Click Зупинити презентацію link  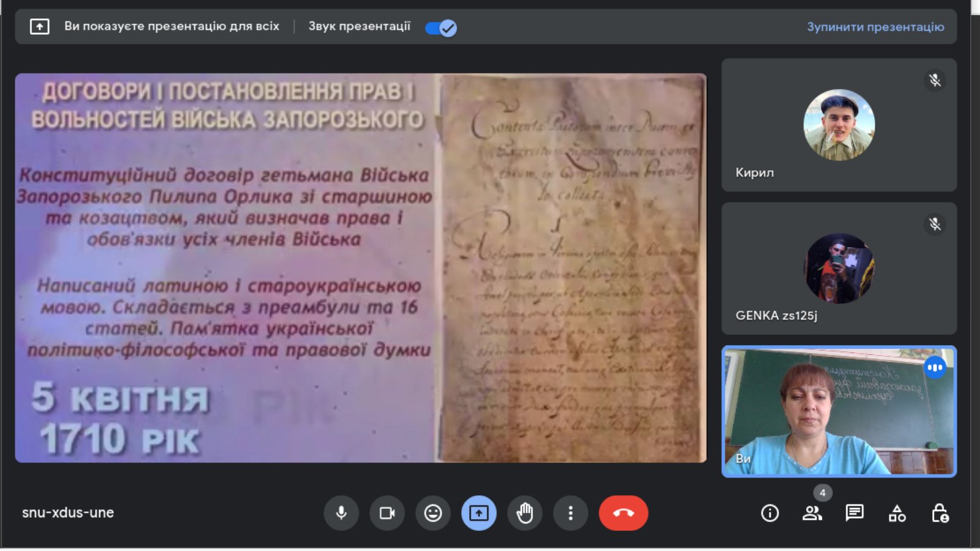point(875,27)
